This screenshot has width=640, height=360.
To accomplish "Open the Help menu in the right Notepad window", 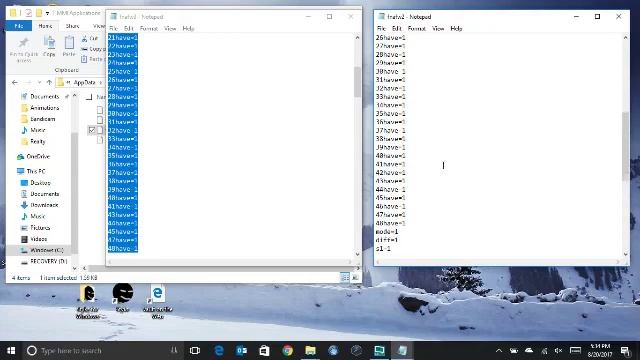I will pos(456,29).
